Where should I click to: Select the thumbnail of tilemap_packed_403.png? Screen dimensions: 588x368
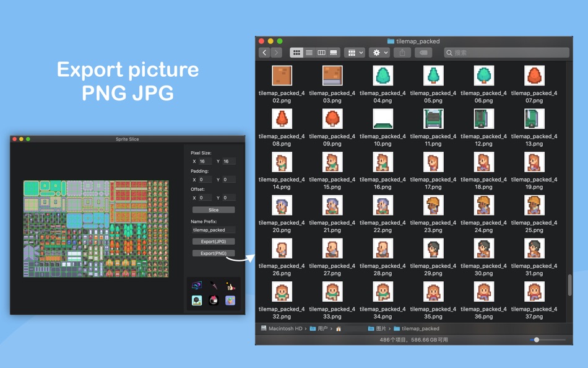coord(332,75)
